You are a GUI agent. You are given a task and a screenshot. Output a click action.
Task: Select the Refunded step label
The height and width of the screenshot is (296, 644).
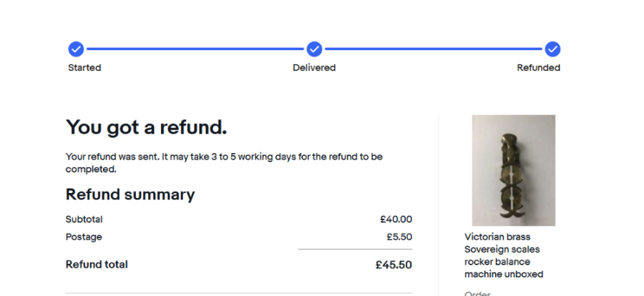tap(538, 68)
